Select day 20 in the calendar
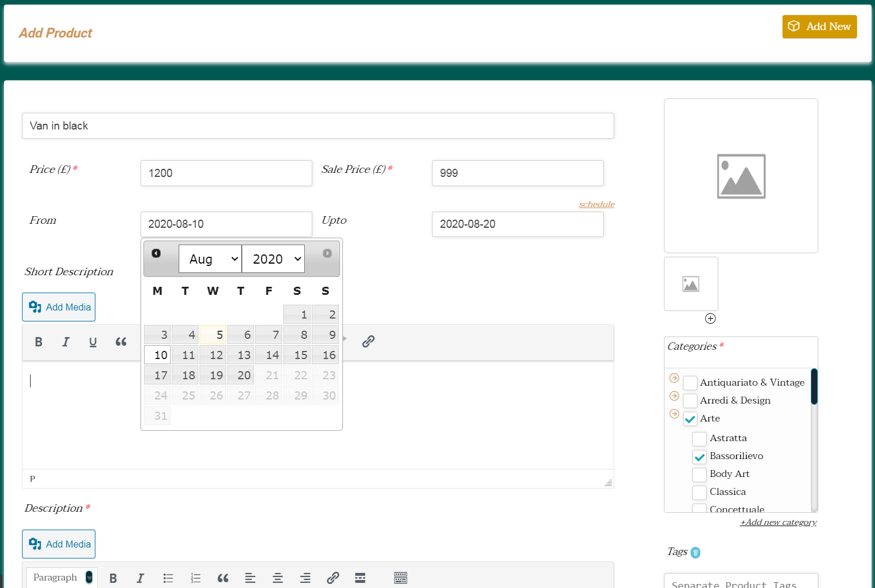This screenshot has height=588, width=875. (x=241, y=375)
